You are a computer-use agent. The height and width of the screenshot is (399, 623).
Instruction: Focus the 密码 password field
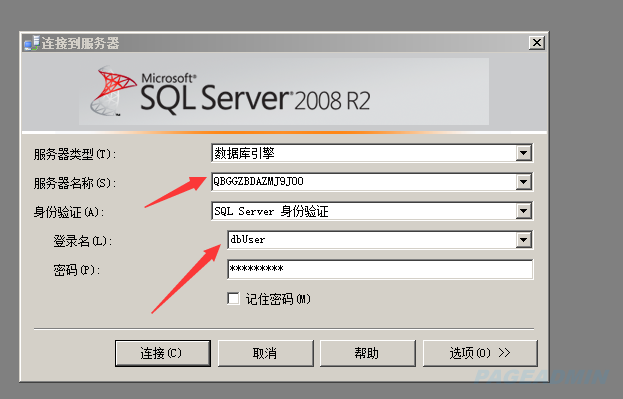pos(380,269)
